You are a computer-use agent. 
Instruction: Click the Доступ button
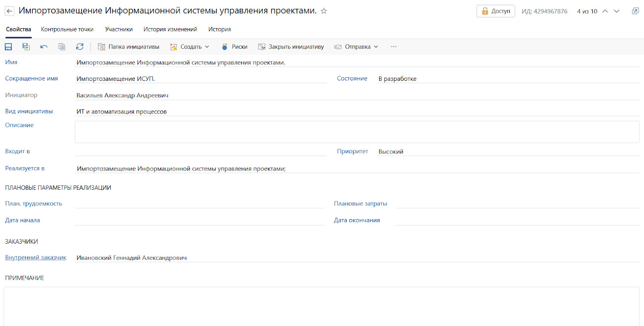click(x=496, y=11)
